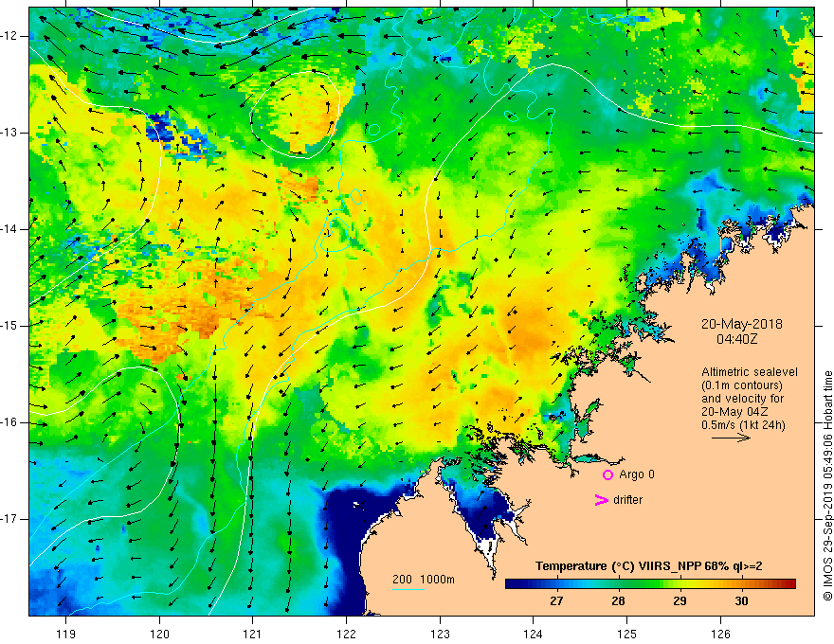Click the 0.5m/s velocity scale arrow

[731, 438]
